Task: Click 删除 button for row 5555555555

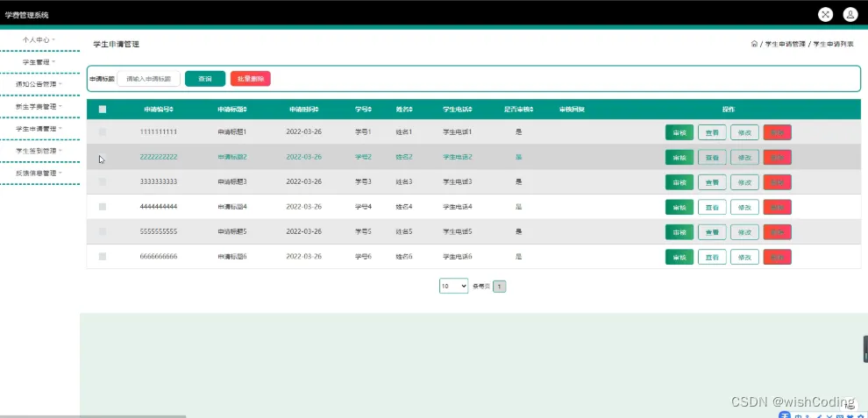Action: 777,232
